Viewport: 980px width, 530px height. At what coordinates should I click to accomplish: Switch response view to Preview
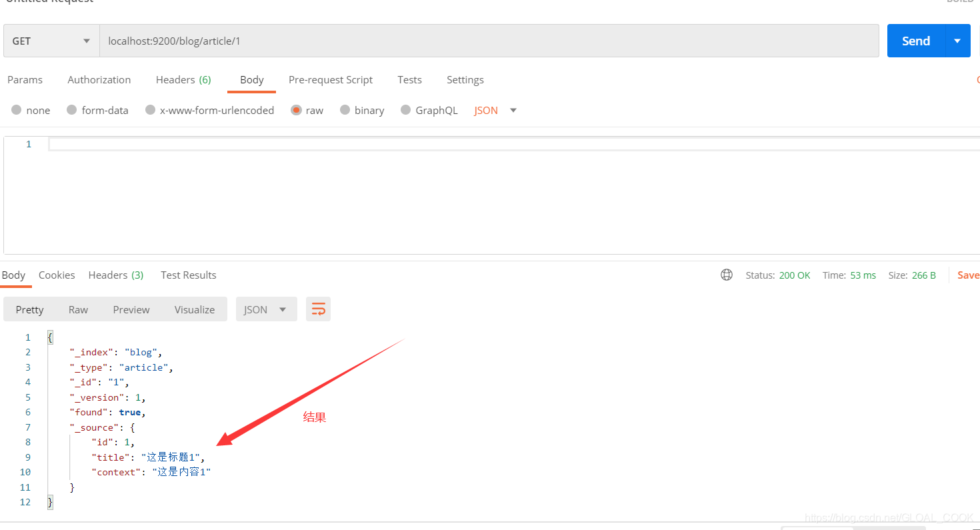coord(131,309)
